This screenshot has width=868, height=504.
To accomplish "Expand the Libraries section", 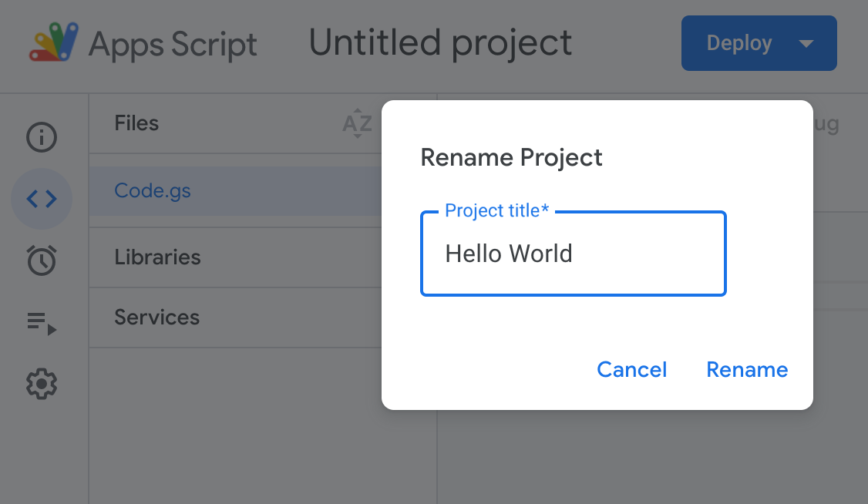I will click(157, 257).
